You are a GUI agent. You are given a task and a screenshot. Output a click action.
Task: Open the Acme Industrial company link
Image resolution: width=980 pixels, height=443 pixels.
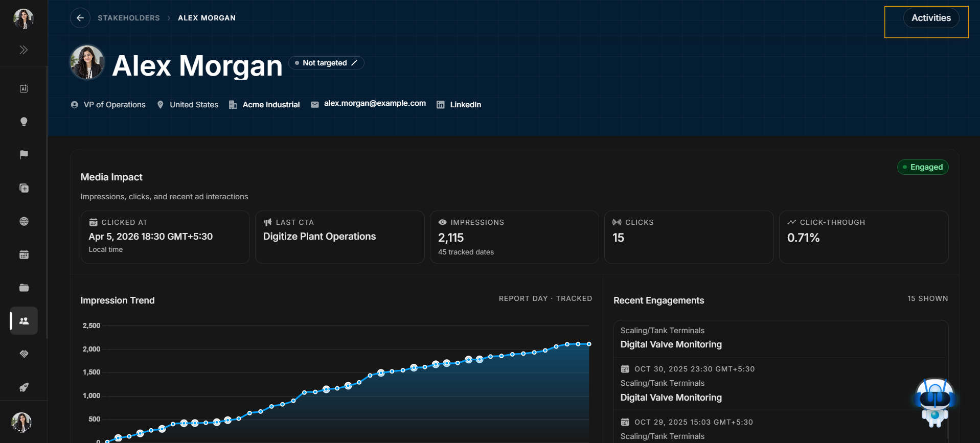(x=271, y=105)
